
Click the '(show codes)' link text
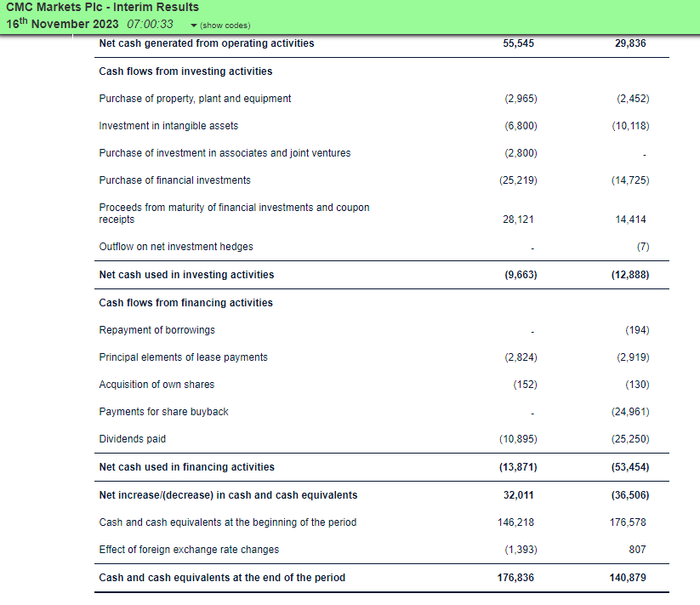tap(225, 26)
